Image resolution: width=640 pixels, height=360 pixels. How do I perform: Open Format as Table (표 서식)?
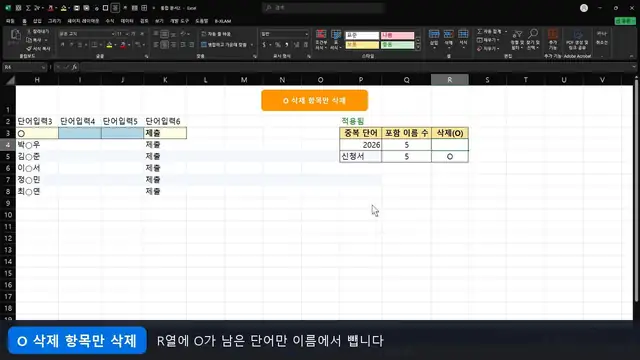pyautogui.click(x=336, y=40)
